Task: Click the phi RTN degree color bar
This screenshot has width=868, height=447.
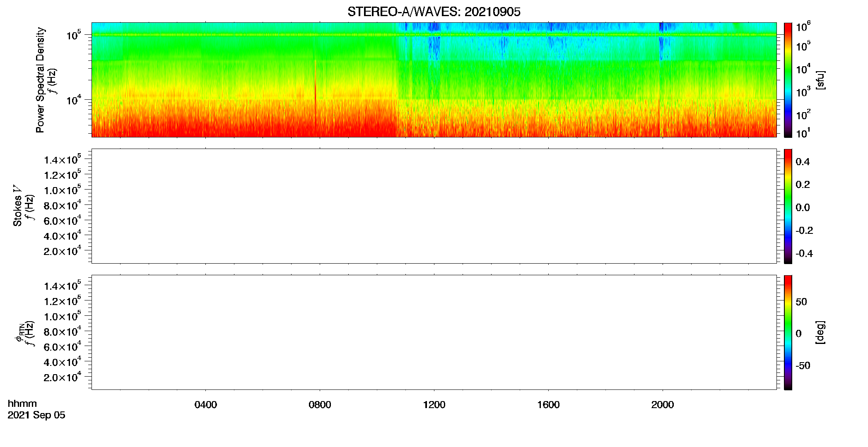Action: pos(788,332)
